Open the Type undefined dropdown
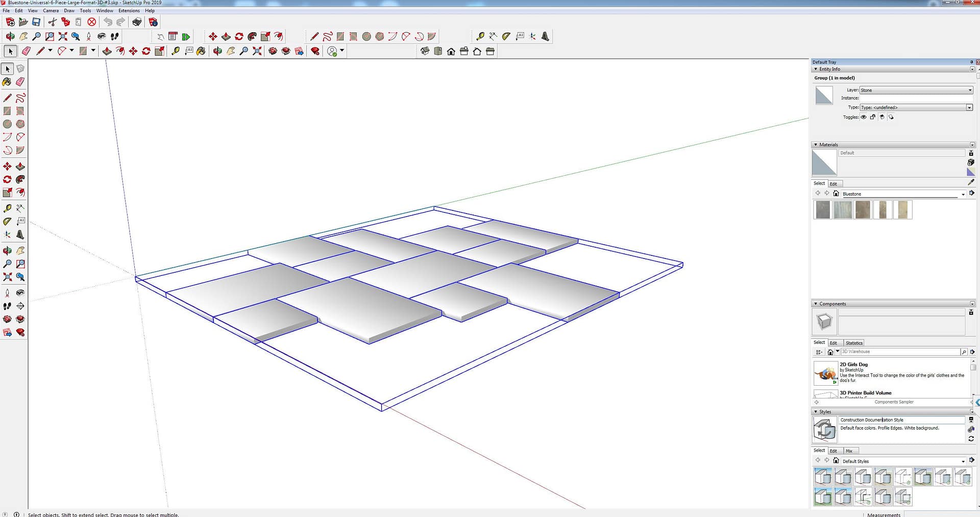980x517 pixels. pyautogui.click(x=916, y=107)
